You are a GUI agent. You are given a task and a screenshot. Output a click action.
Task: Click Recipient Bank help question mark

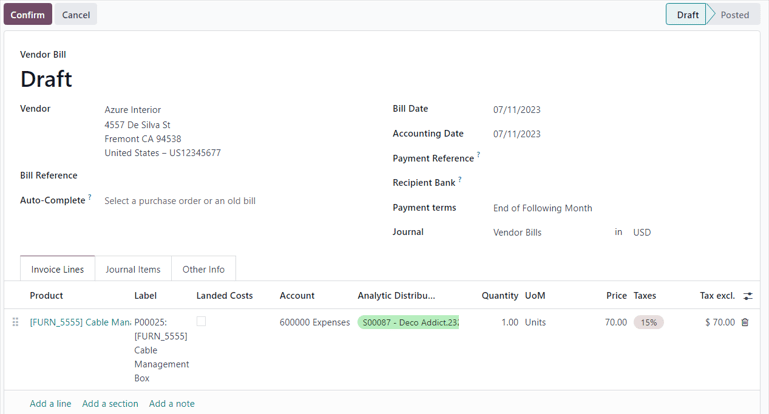pyautogui.click(x=459, y=180)
